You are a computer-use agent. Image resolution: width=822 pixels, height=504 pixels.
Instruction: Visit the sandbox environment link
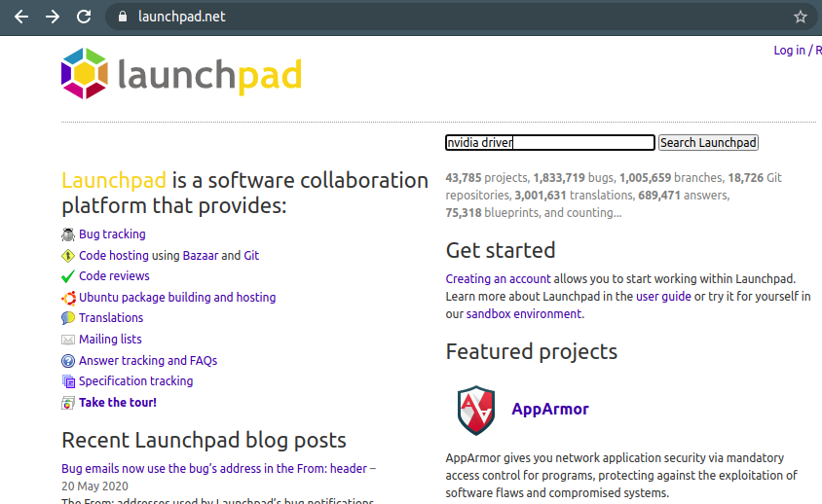pos(524,314)
